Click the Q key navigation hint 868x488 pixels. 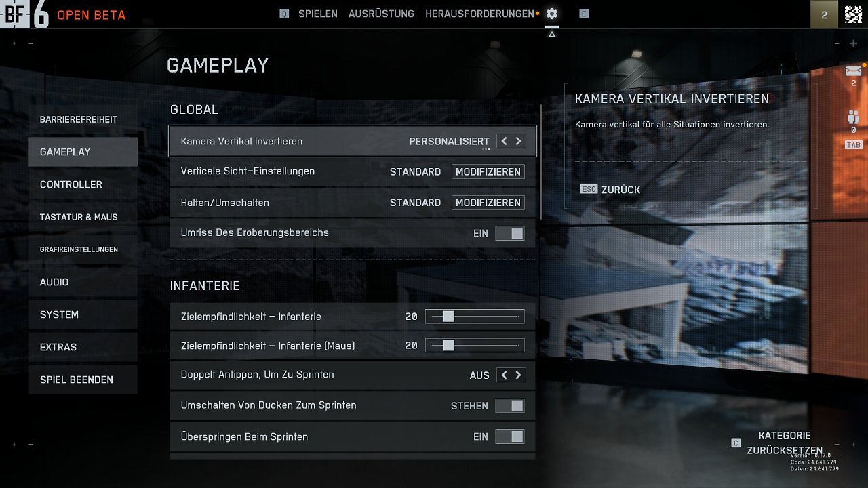284,14
